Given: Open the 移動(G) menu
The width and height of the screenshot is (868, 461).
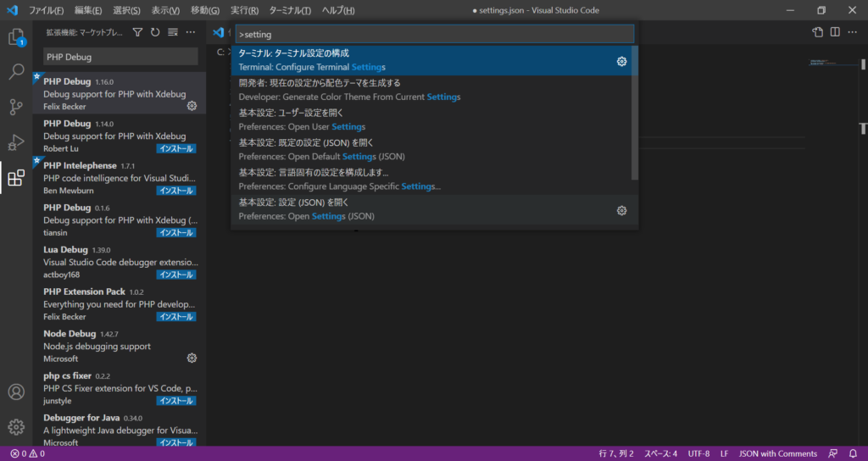Looking at the screenshot, I should [x=205, y=10].
